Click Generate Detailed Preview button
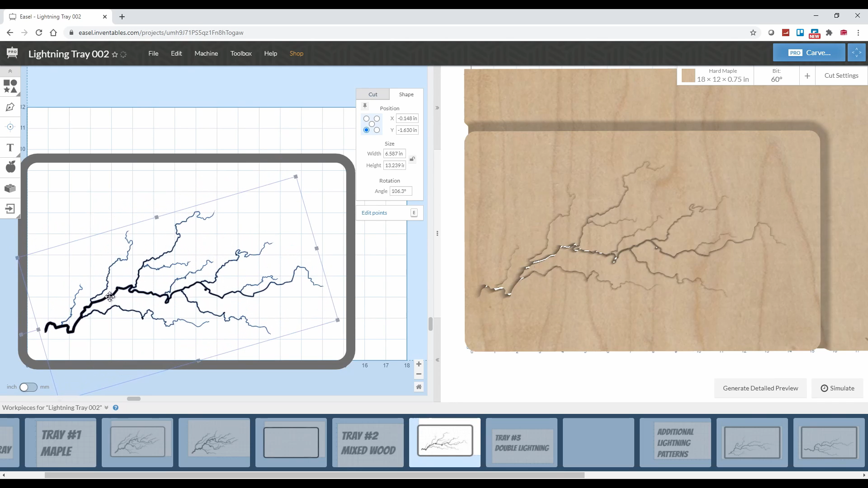This screenshot has width=868, height=488. click(x=760, y=388)
